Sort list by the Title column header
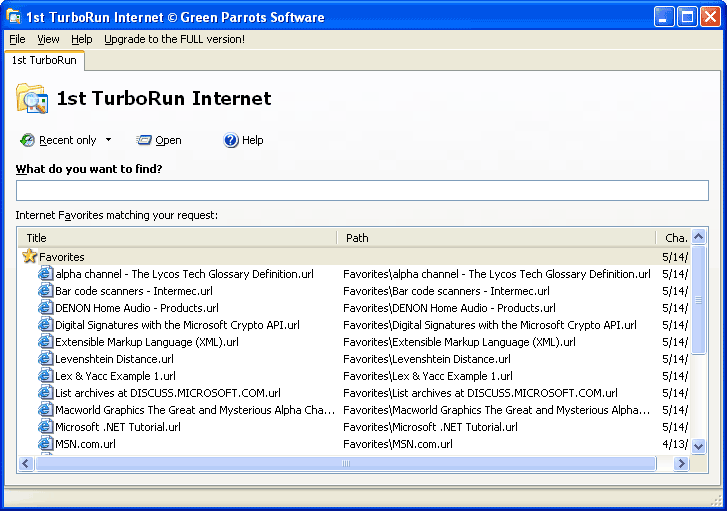Image resolution: width=727 pixels, height=511 pixels. (x=177, y=238)
